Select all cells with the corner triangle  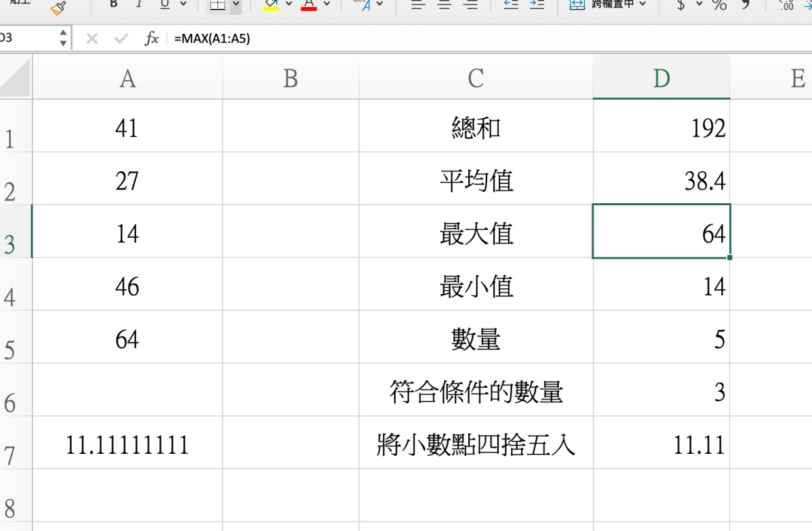16,77
